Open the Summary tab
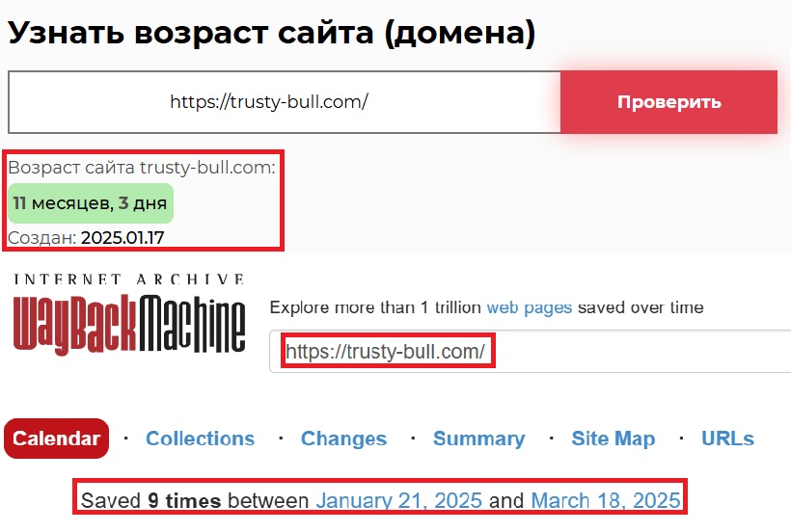The height and width of the screenshot is (532, 791). tap(479, 439)
